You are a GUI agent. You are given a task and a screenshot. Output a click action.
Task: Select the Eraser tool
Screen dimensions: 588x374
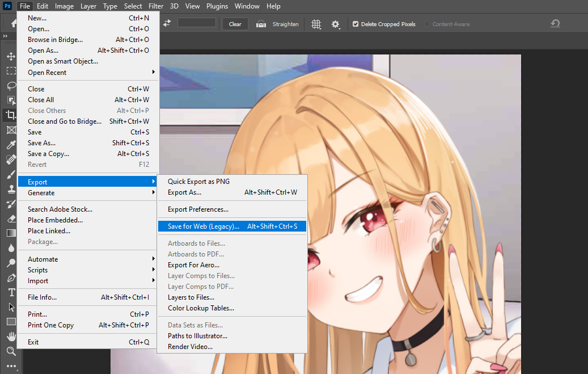click(x=11, y=218)
